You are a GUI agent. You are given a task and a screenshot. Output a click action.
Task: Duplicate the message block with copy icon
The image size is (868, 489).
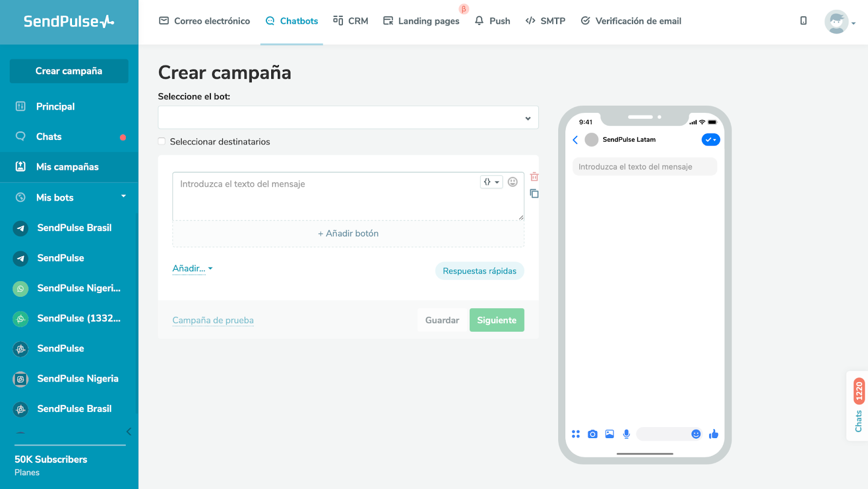coord(534,193)
